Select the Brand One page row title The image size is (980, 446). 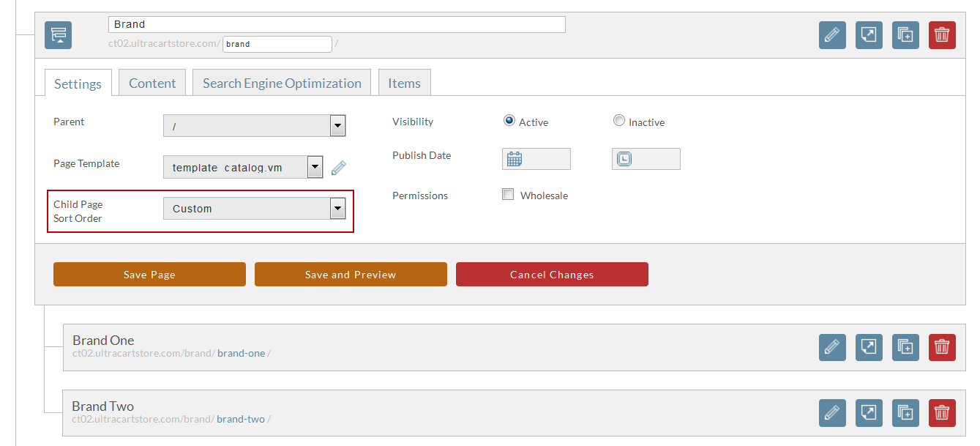(x=103, y=341)
